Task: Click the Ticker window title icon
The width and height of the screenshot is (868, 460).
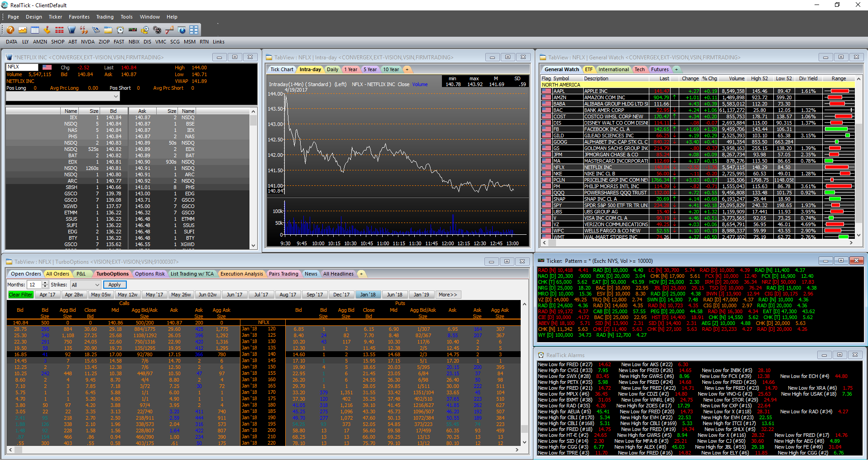Action: click(541, 261)
